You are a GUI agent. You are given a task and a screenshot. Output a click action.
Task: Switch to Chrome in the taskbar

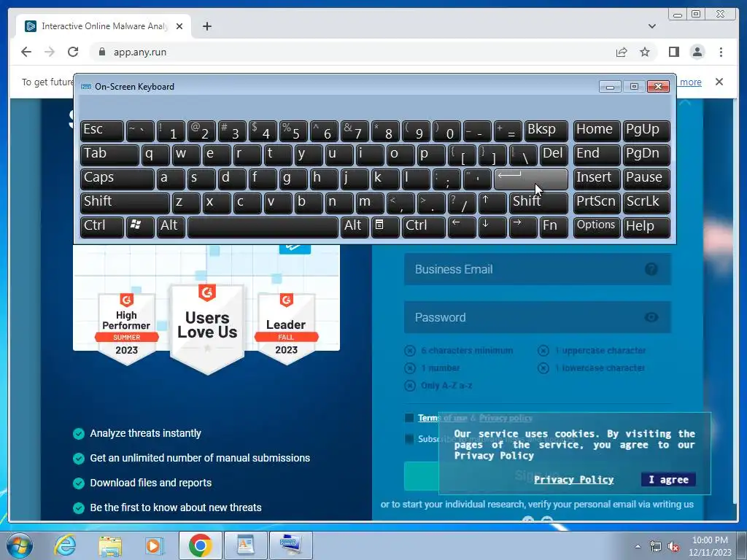200,545
